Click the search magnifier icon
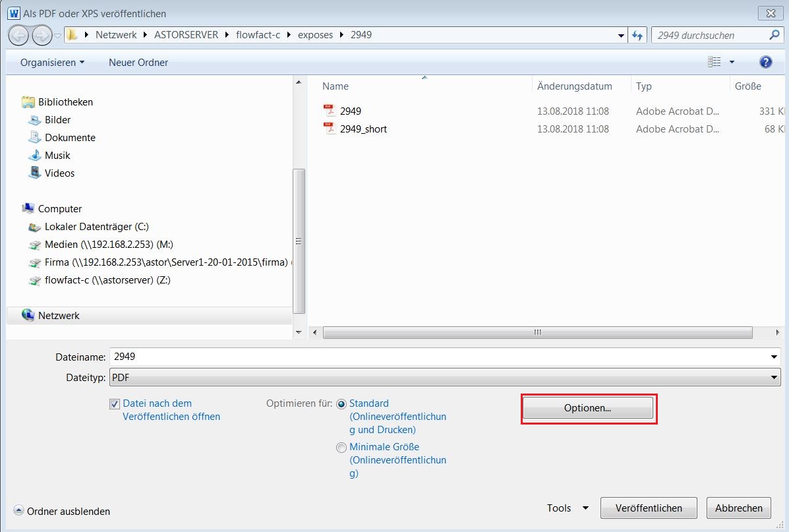Screen dimensions: 789x532 (774, 35)
